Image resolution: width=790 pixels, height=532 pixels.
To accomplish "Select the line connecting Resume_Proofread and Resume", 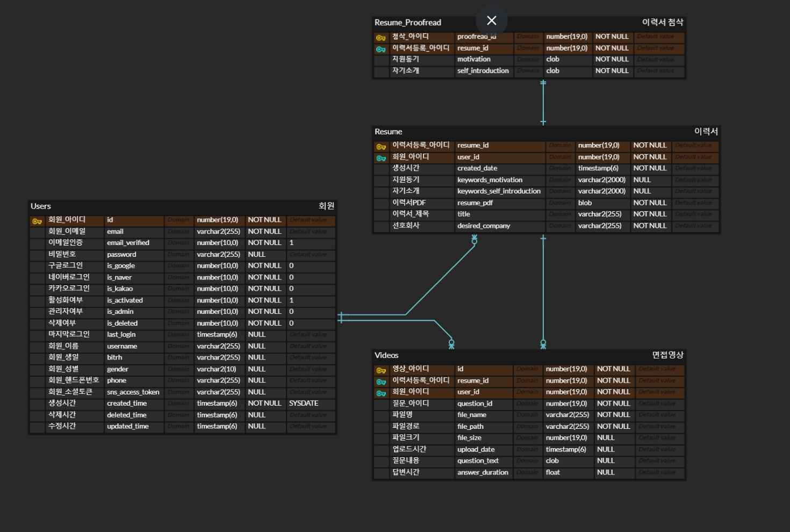I will (543, 102).
